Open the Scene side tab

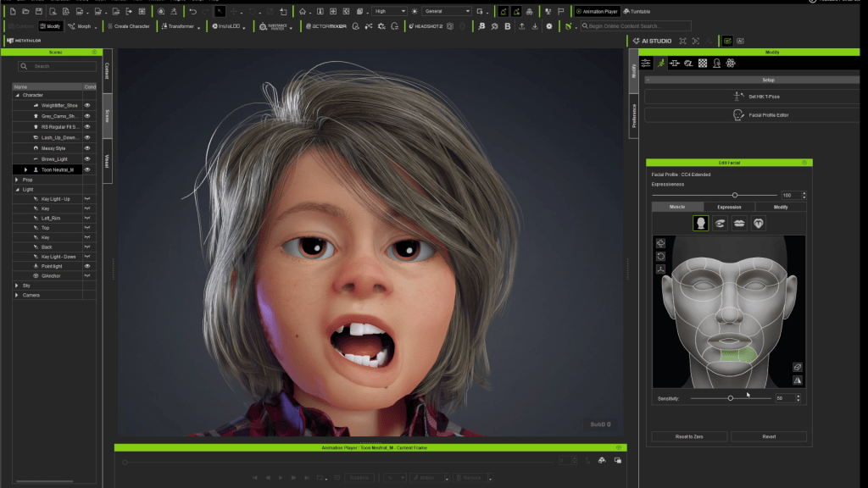108,115
